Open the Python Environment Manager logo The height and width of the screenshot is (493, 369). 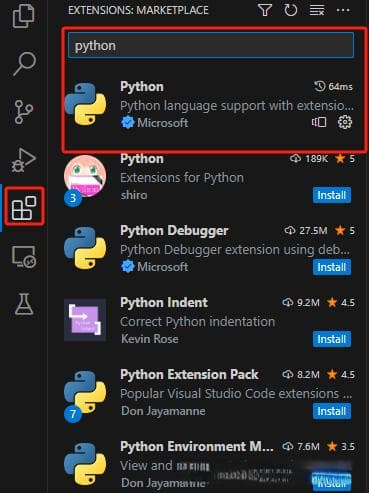point(85,464)
